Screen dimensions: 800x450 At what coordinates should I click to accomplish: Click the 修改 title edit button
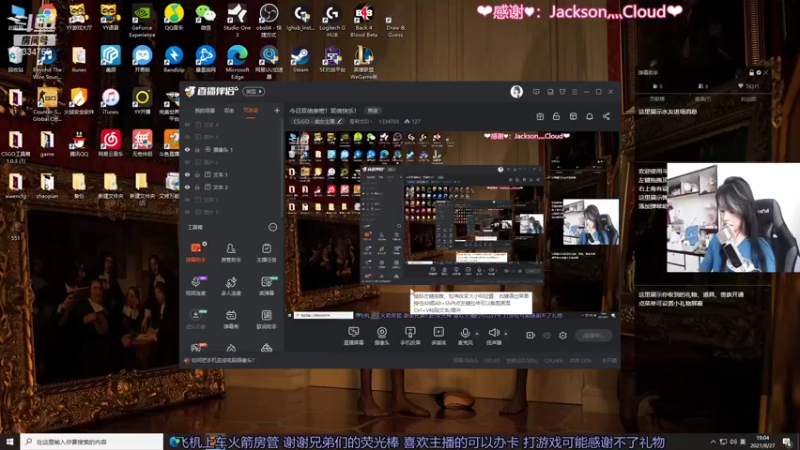click(373, 110)
